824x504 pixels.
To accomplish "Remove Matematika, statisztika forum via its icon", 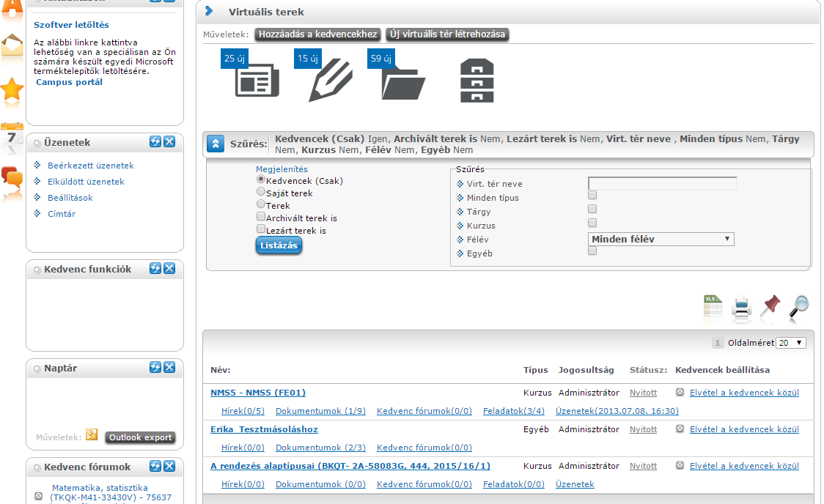I will click(x=38, y=496).
